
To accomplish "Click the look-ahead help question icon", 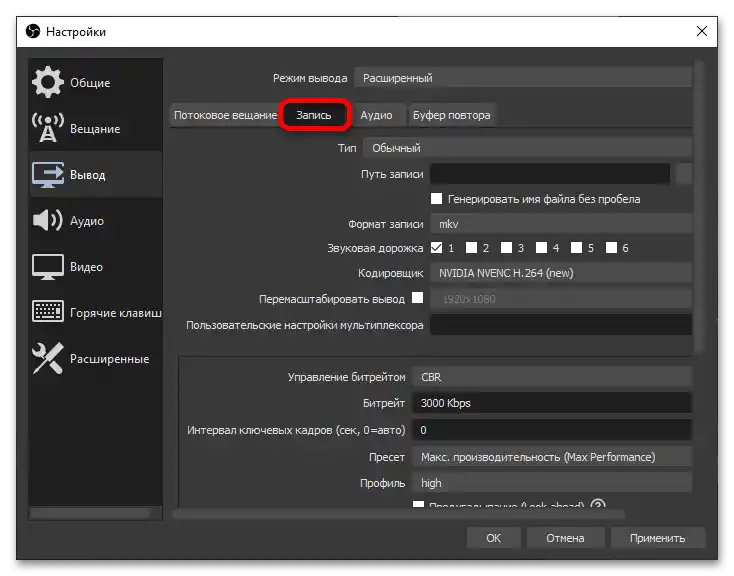I will (598, 504).
